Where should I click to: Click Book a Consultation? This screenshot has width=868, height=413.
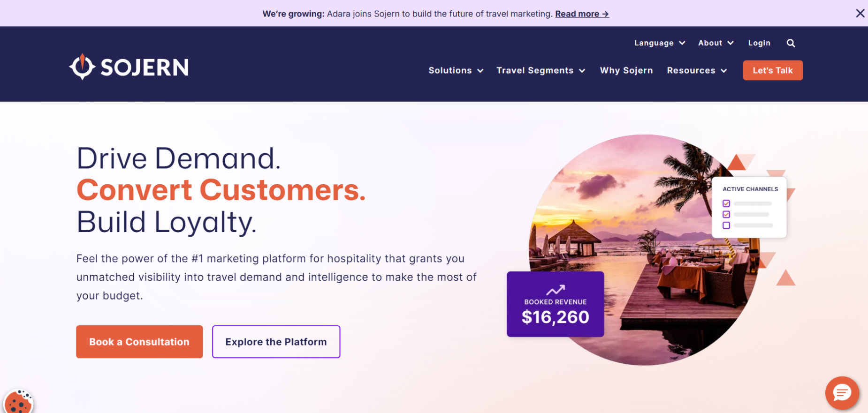139,342
